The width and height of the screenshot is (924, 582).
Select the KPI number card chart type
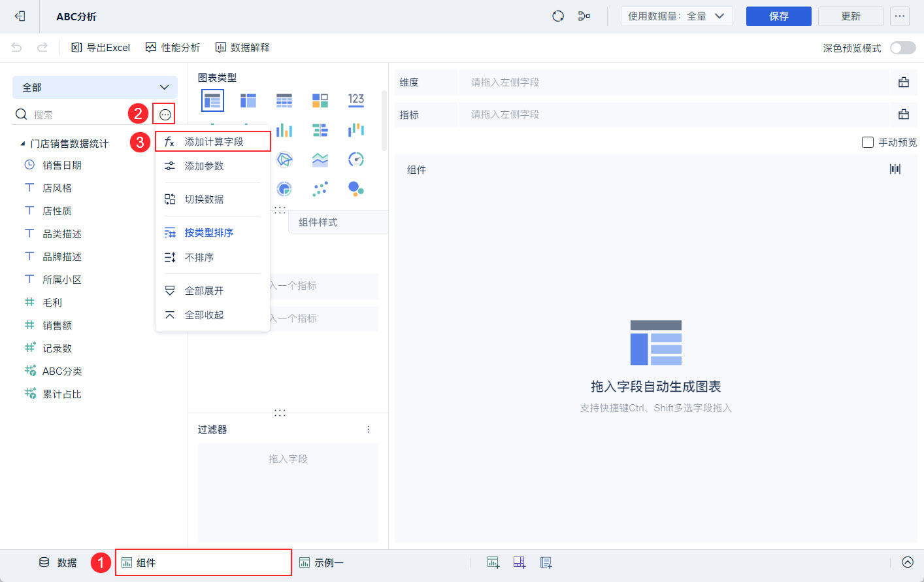pos(356,100)
